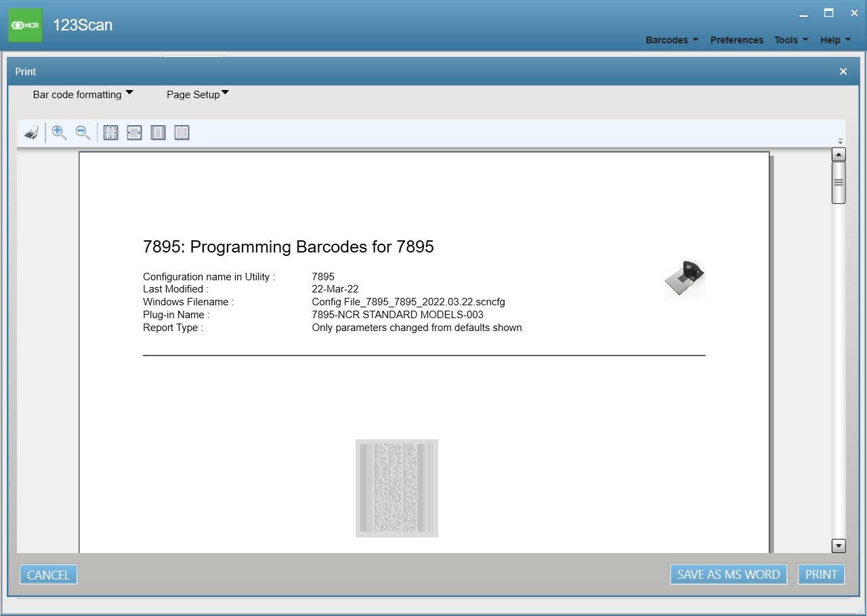This screenshot has width=867, height=616.
Task: Click the vertical scrollbar thumb
Action: click(839, 182)
